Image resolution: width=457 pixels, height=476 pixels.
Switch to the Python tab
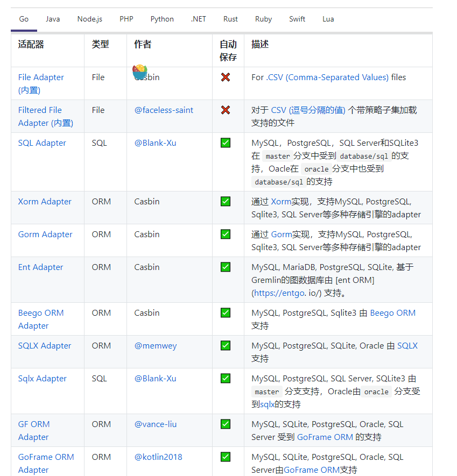click(x=162, y=19)
